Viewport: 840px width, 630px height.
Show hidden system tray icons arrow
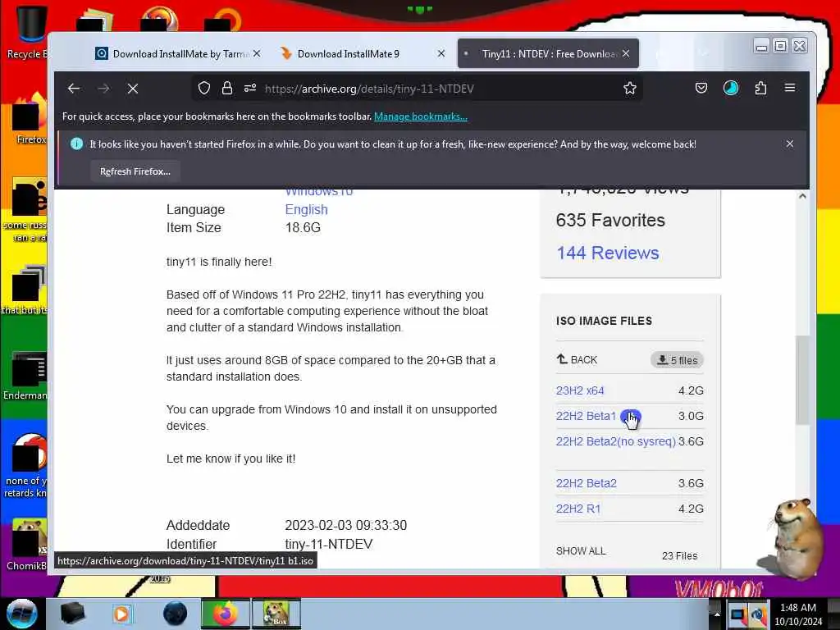(x=717, y=614)
